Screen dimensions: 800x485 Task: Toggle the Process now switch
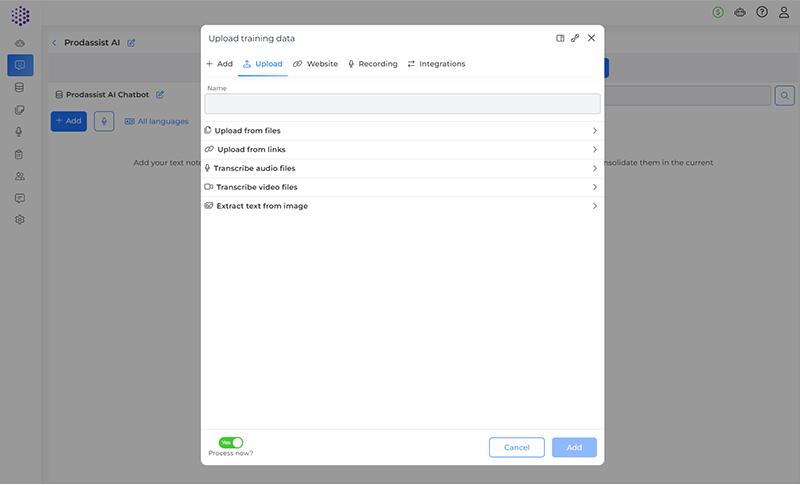pyautogui.click(x=231, y=442)
